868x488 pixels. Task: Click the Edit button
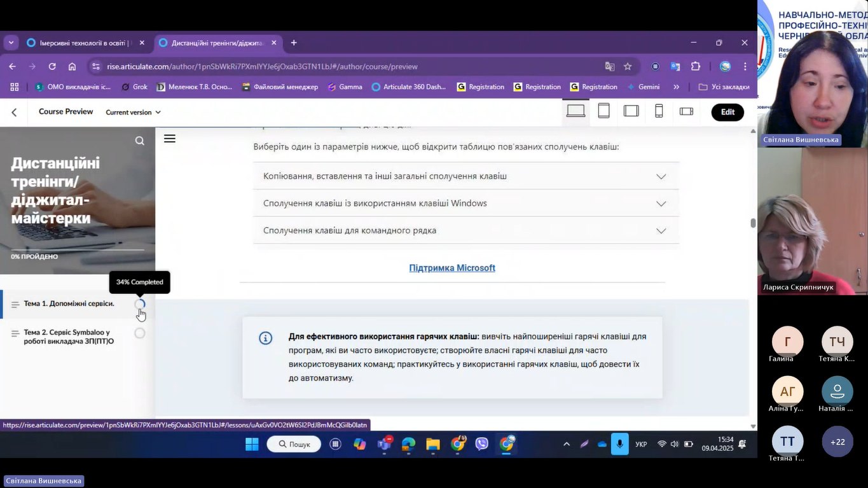[727, 112]
